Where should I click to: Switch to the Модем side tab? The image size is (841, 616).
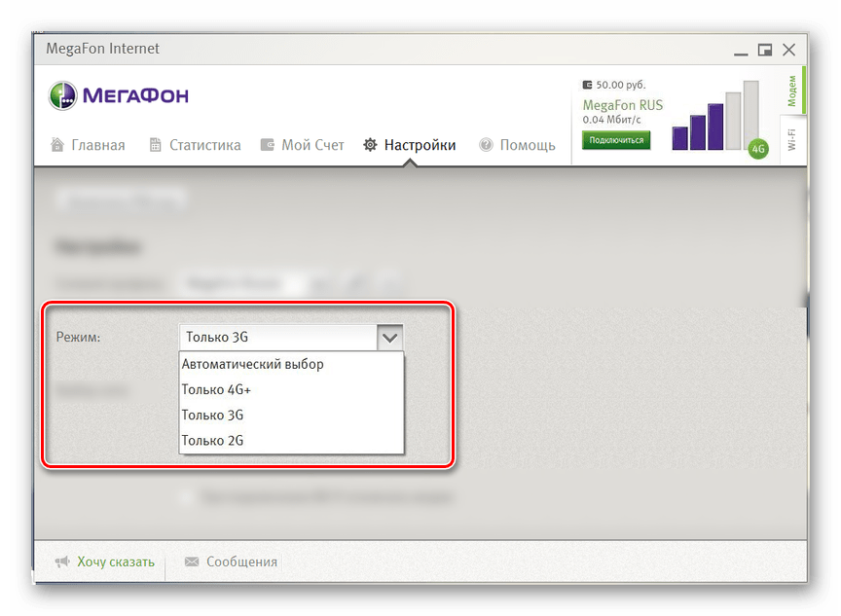click(x=792, y=91)
